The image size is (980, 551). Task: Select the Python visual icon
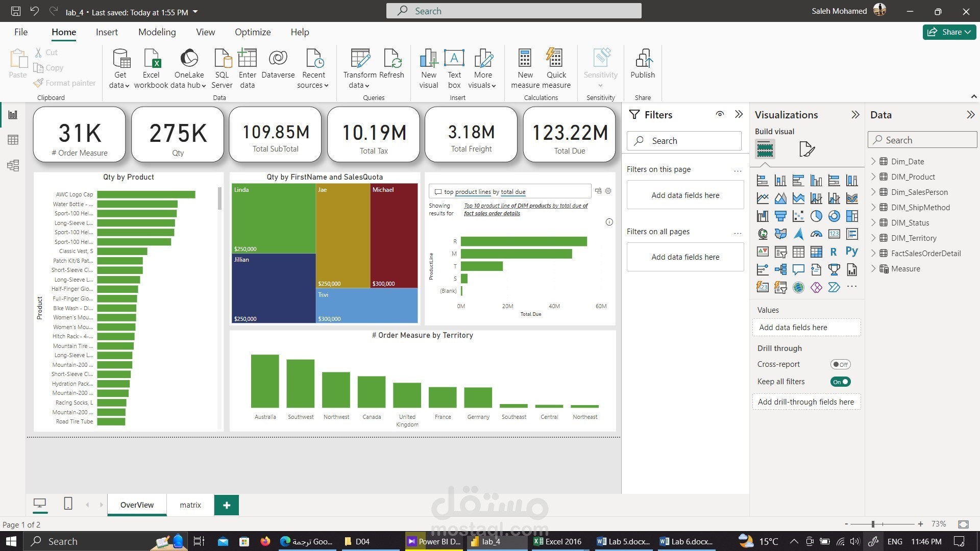(x=851, y=252)
